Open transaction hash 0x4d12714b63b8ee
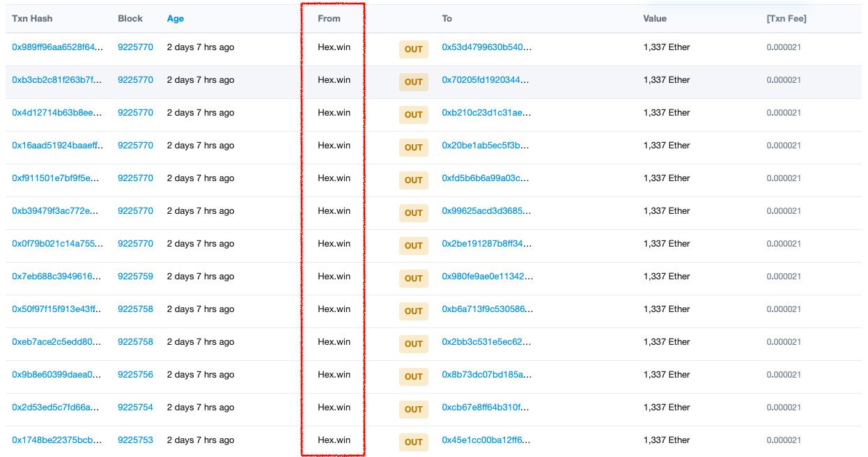This screenshot has width=868, height=457. coord(58,113)
